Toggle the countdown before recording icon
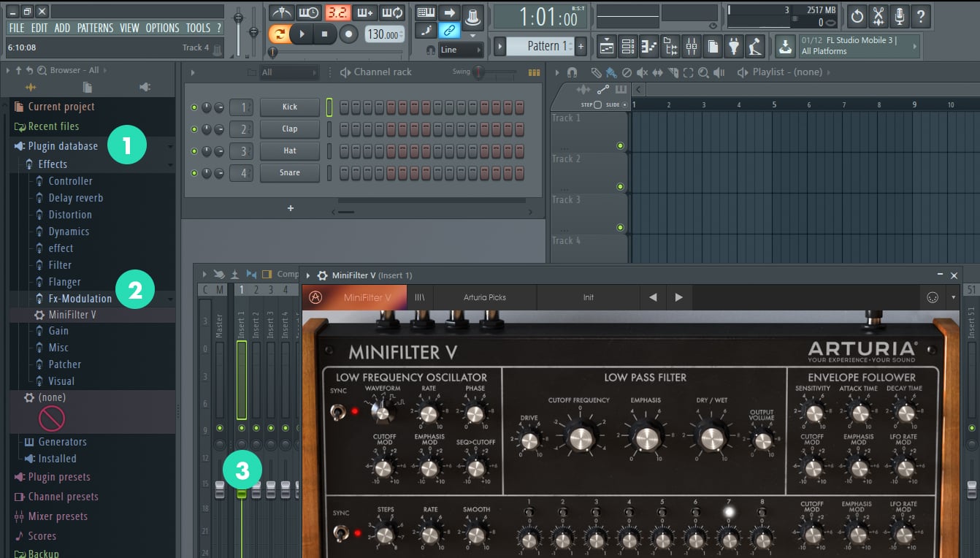The image size is (980, 558). tap(337, 13)
